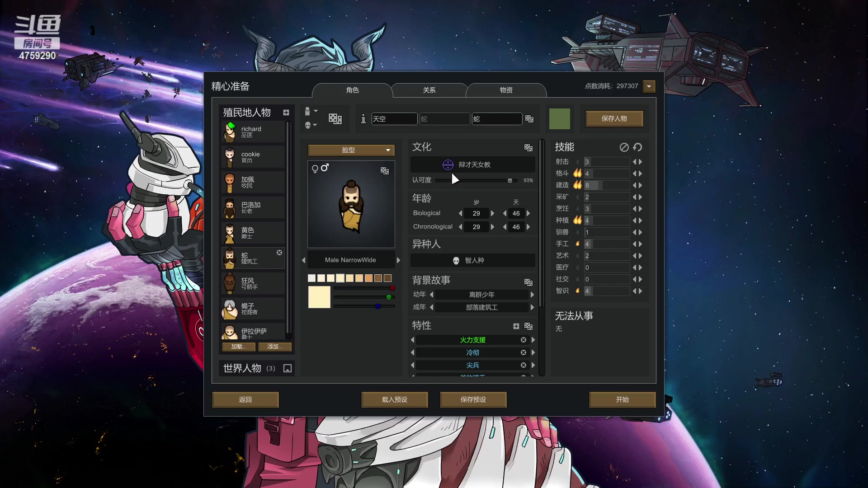The height and width of the screenshot is (488, 868).
Task: Click the ideology icon next to 辩才天女教
Action: pyautogui.click(x=448, y=164)
